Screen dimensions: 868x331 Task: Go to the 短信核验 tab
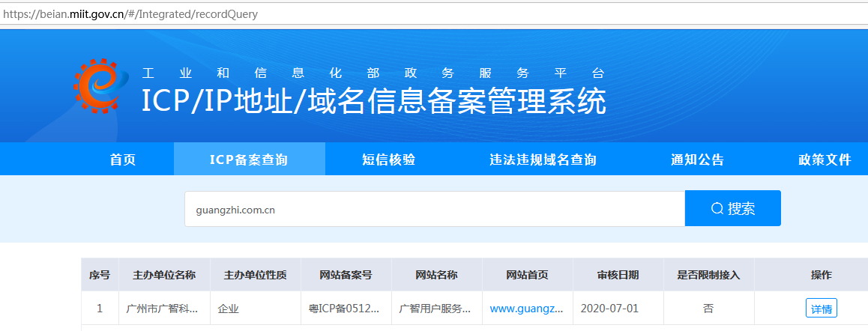pyautogui.click(x=388, y=160)
